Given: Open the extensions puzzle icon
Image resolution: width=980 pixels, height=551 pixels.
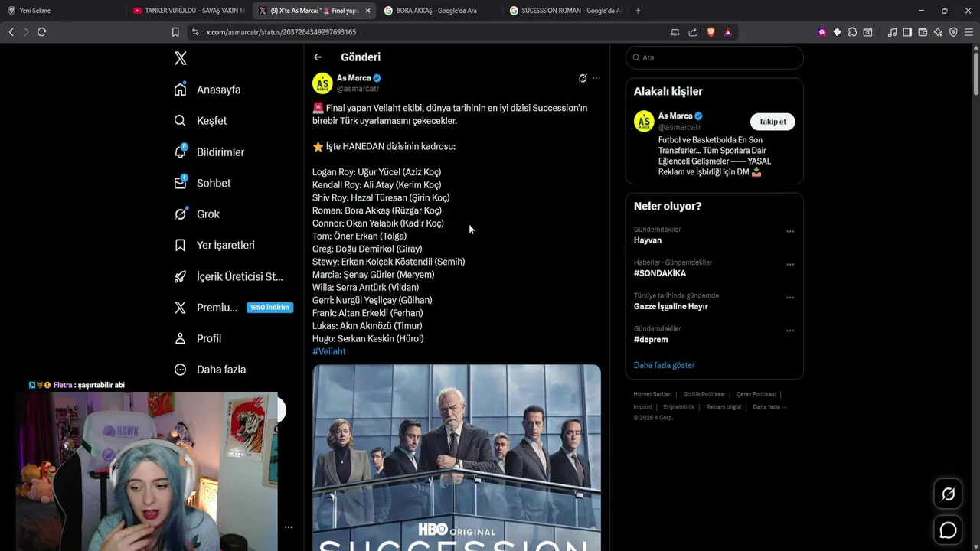Looking at the screenshot, I should click(x=852, y=32).
